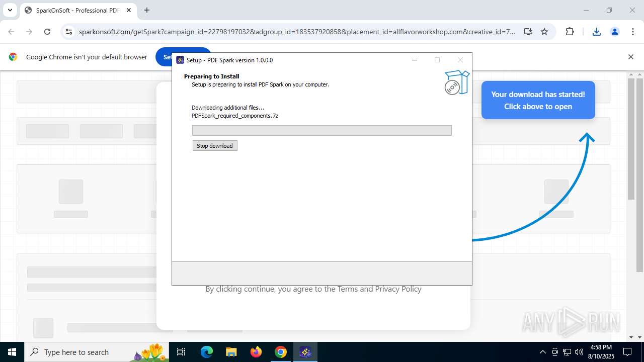Open Windows notification center
Viewport: 644px width, 362px height.
(628, 352)
